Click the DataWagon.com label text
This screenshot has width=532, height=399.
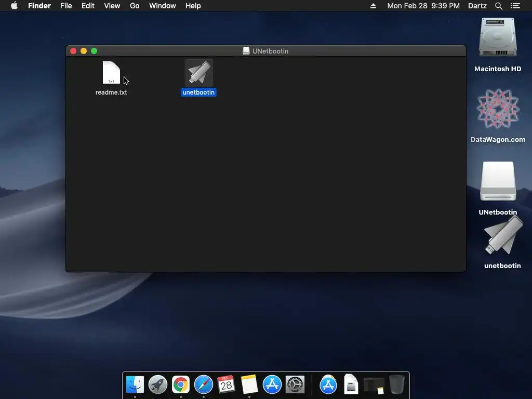[498, 139]
